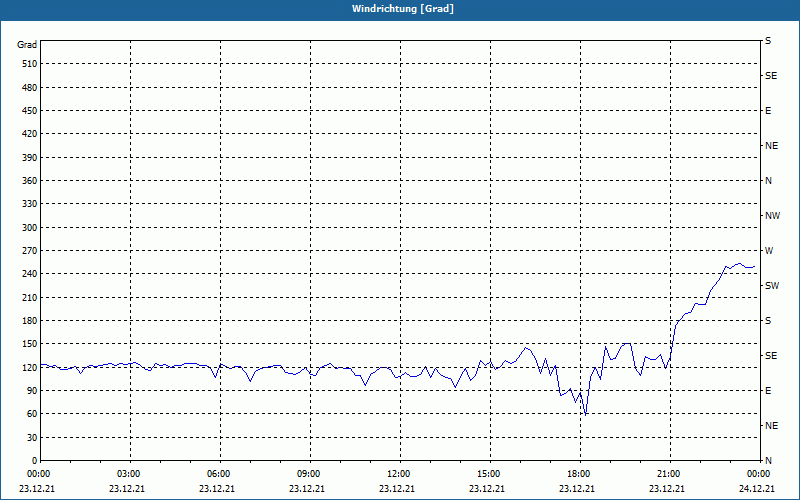Click the 23.12.21 date under 18:00
This screenshot has height=500, width=800.
tap(577, 489)
